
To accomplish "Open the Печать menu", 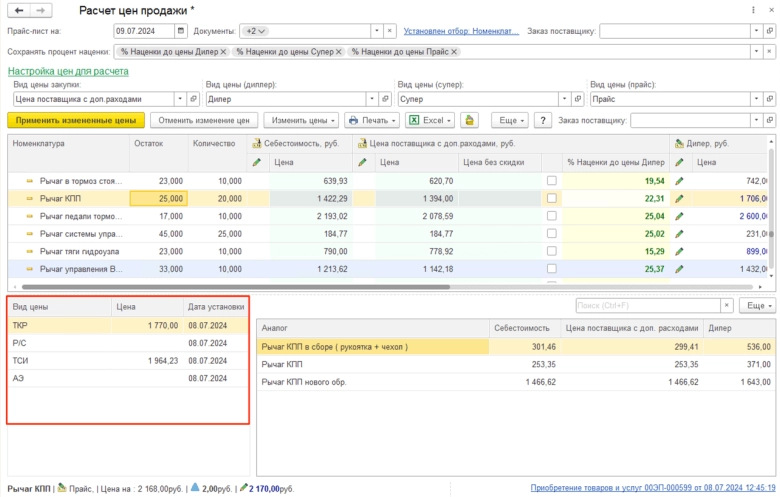I will click(x=372, y=120).
